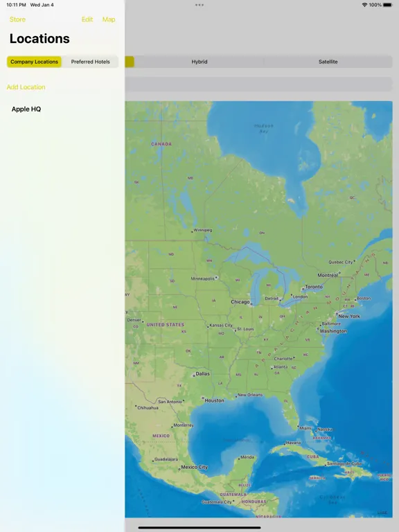Click New Orleans label on map
The width and height of the screenshot is (399, 532).
click(x=250, y=395)
